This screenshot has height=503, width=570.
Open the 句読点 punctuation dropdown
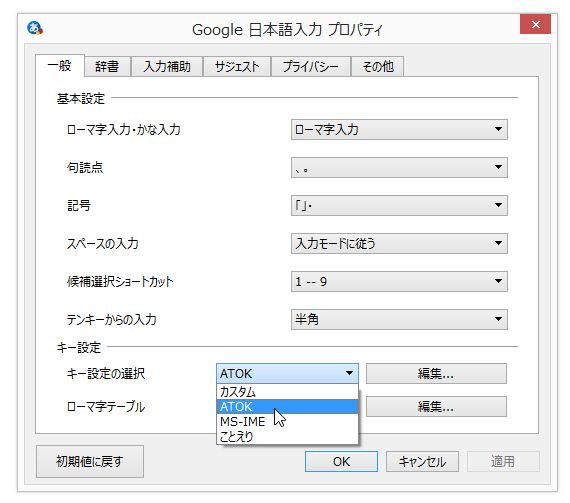tap(399, 167)
